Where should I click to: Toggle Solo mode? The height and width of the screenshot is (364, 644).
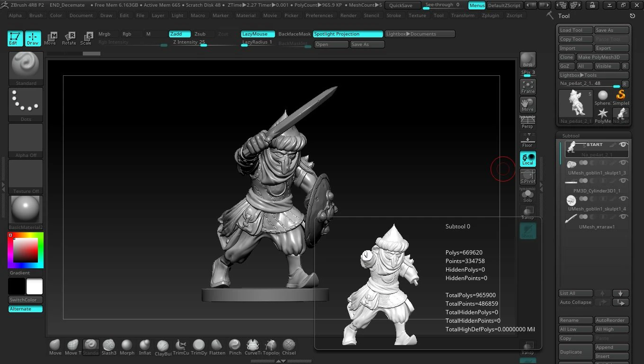pos(528,195)
